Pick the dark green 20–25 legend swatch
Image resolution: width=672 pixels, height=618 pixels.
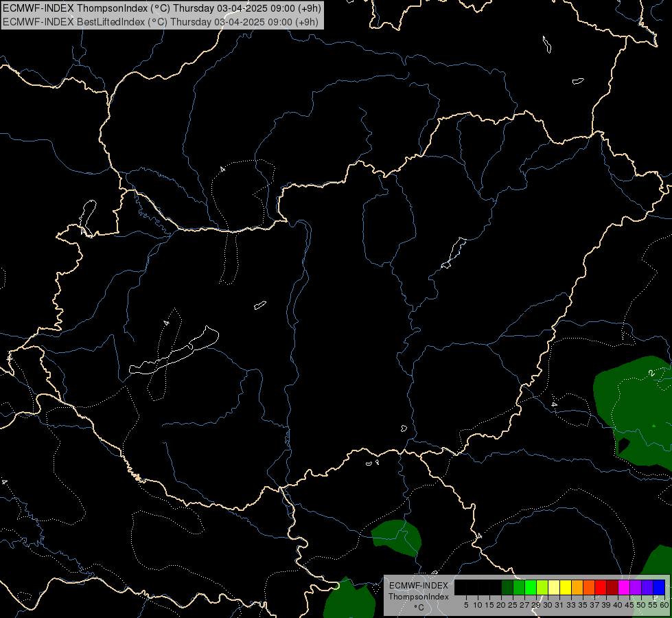507,588
